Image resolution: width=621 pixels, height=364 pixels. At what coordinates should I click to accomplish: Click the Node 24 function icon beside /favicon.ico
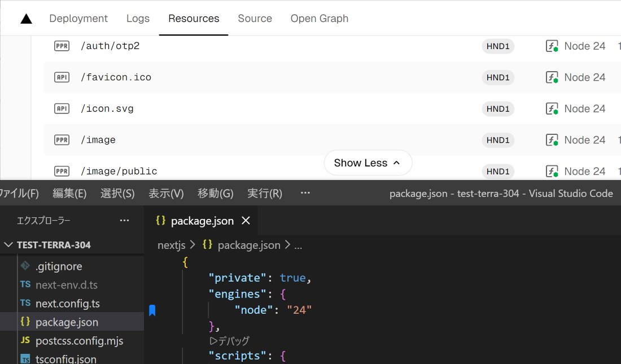pos(551,77)
